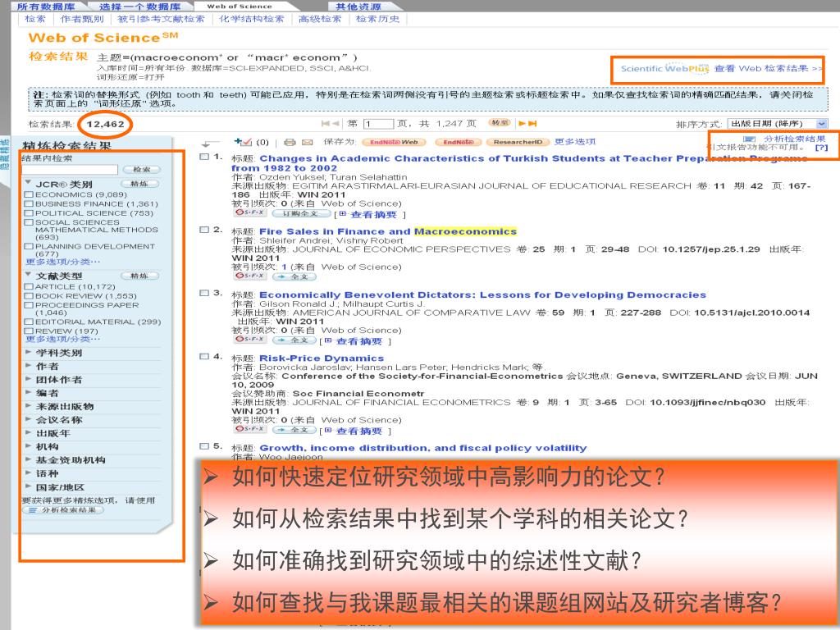Click the print records icon
Image resolution: width=840 pixels, height=630 pixels.
tap(290, 142)
